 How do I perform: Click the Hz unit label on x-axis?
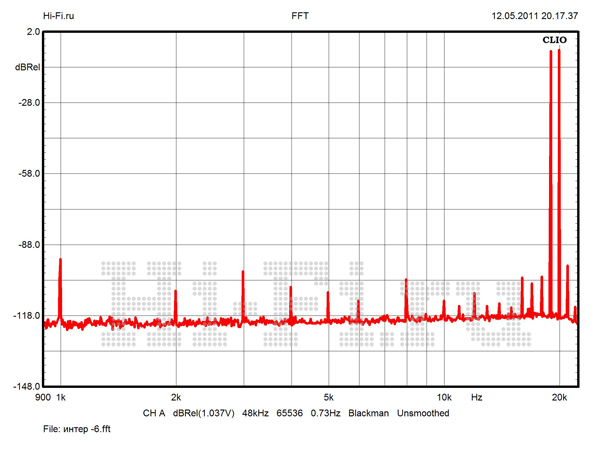pos(477,398)
